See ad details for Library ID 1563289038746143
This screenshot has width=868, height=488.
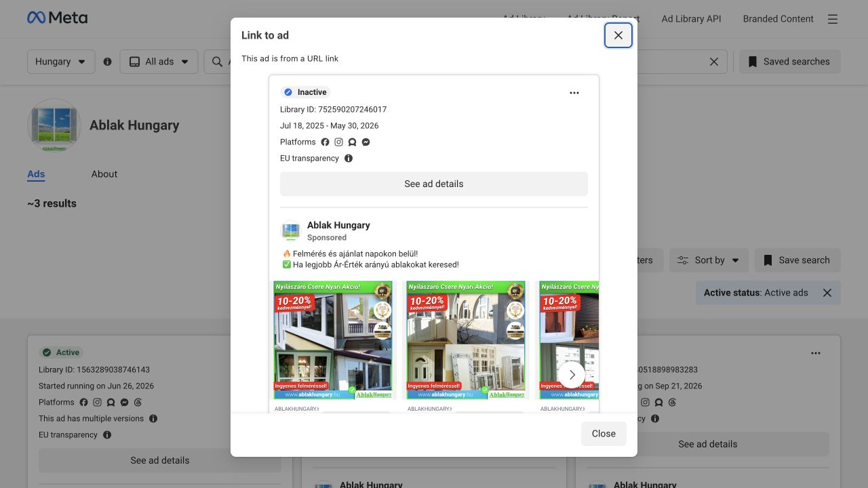point(160,460)
